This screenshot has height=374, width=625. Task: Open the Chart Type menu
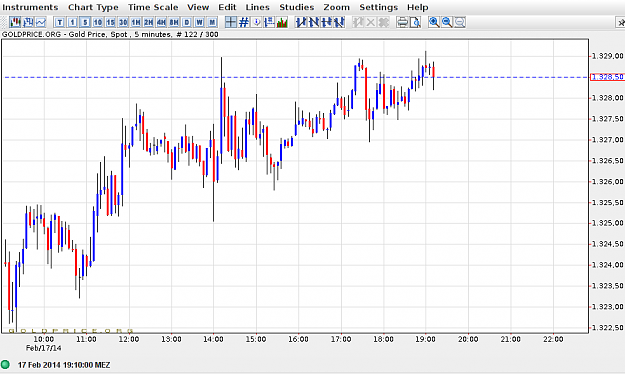(93, 7)
